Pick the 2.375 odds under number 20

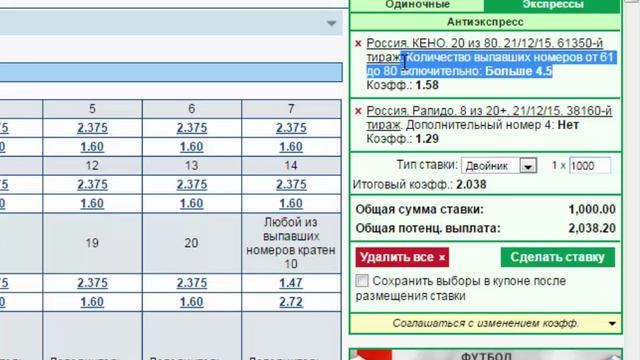[x=191, y=283]
